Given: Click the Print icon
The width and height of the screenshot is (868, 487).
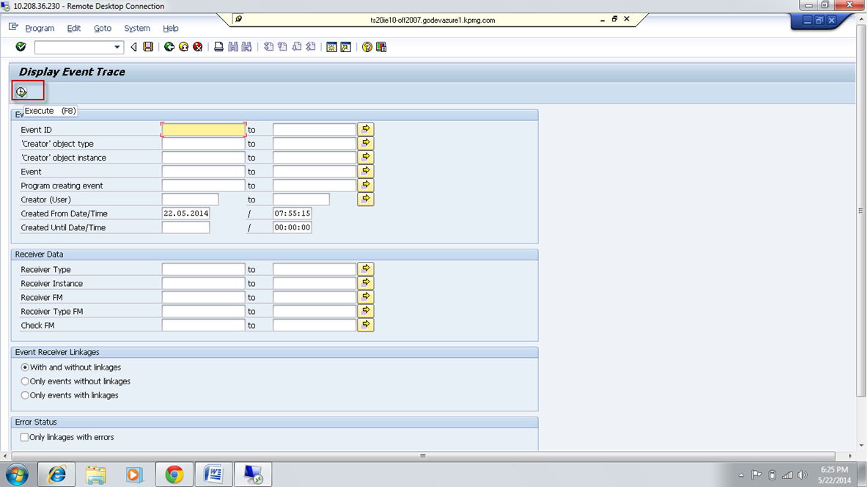Looking at the screenshot, I should click(x=218, y=47).
